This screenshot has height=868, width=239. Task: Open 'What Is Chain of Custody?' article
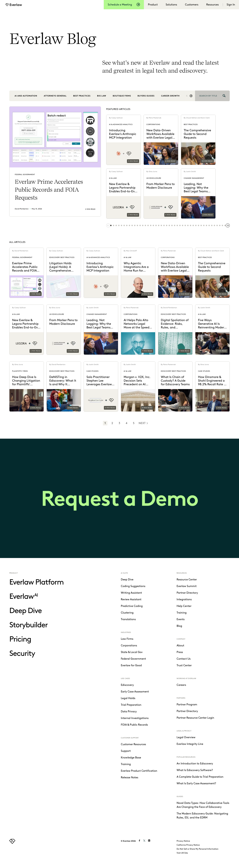175,386
